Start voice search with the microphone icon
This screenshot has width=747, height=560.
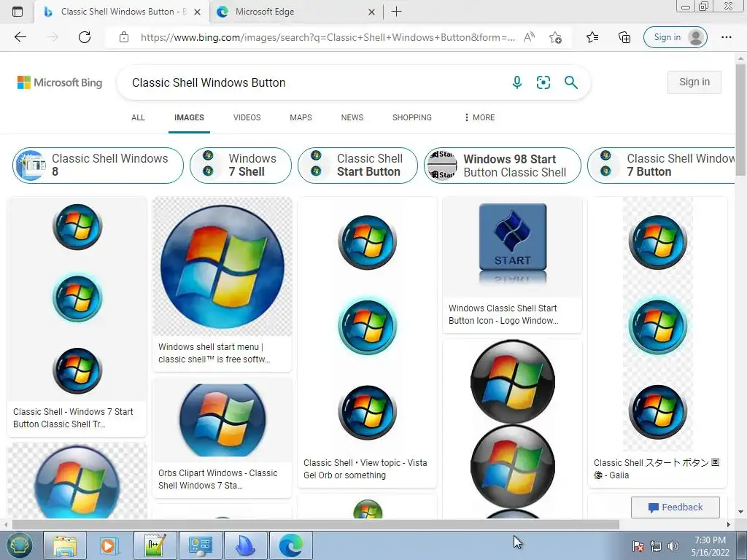coord(517,82)
